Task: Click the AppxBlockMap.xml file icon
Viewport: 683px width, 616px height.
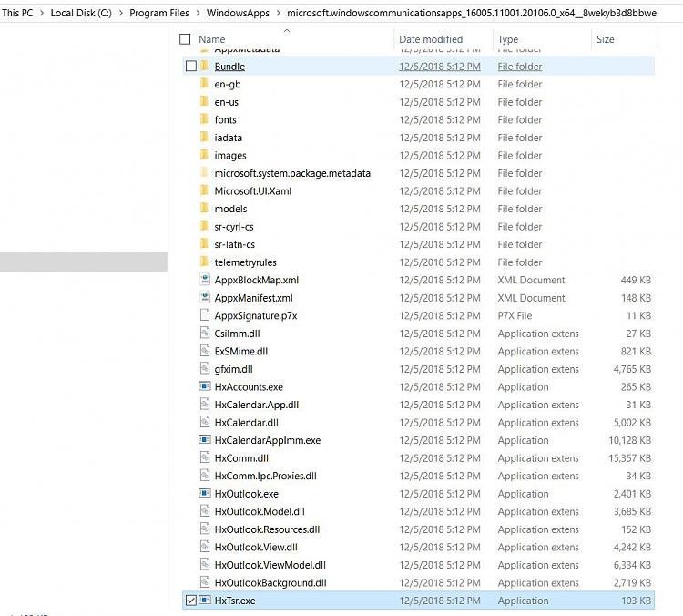Action: click(205, 280)
